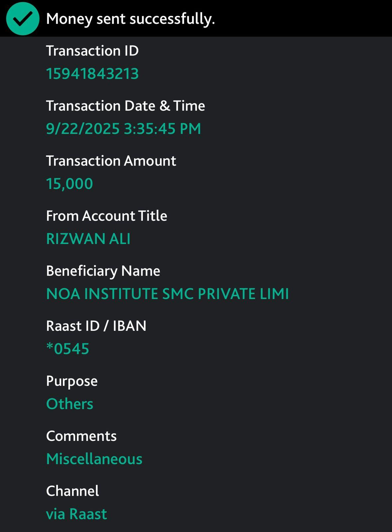Click the masked IBAN *0545
Screen dimensions: 392x532
click(x=68, y=349)
